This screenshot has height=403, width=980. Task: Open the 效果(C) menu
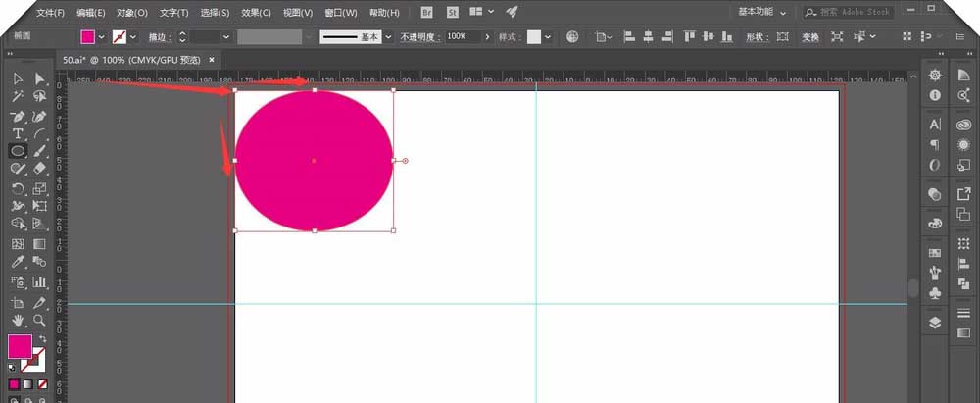[256, 13]
